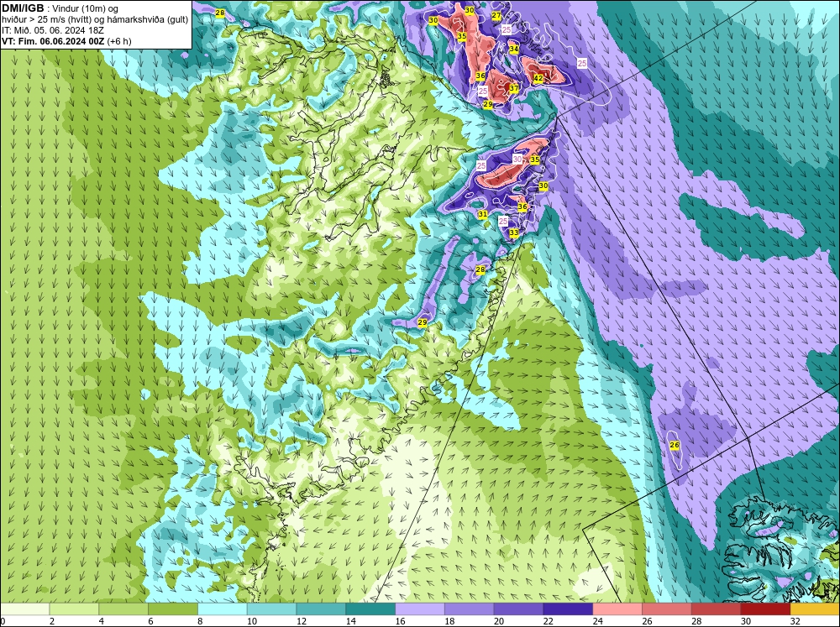Viewport: 840px width, 627px height.
Task: Click the legend tick value 8
Action: click(x=200, y=621)
